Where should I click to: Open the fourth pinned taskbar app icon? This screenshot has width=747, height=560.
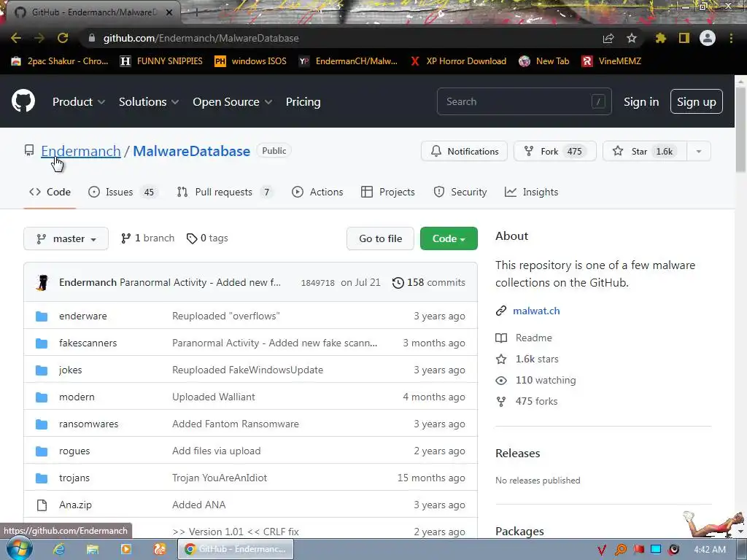point(160,549)
